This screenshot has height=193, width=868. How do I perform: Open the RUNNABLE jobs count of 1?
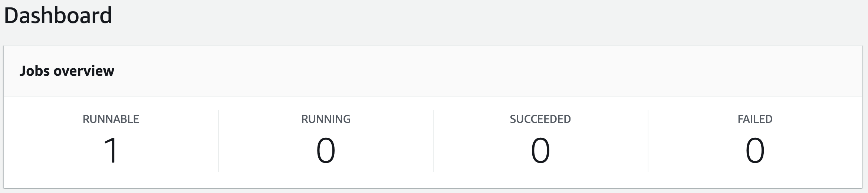(x=111, y=150)
